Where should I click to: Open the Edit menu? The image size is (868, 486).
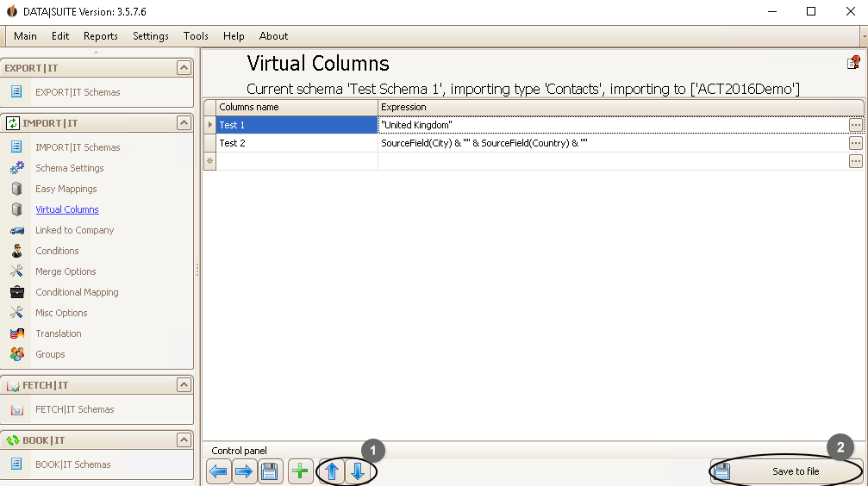tap(60, 36)
